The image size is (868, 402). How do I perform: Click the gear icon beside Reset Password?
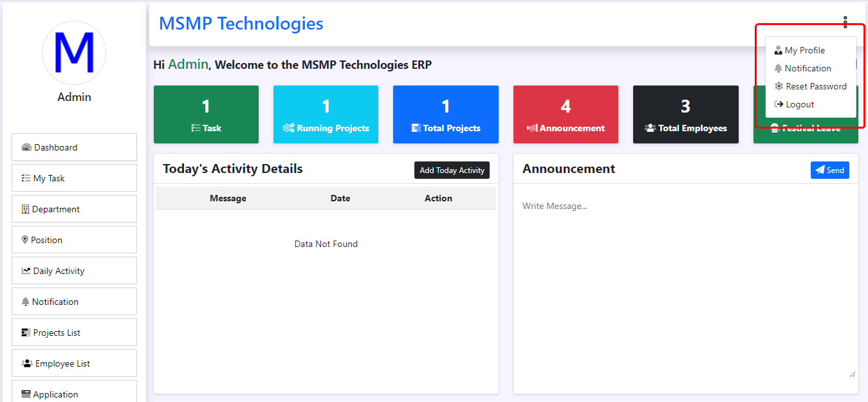point(779,86)
